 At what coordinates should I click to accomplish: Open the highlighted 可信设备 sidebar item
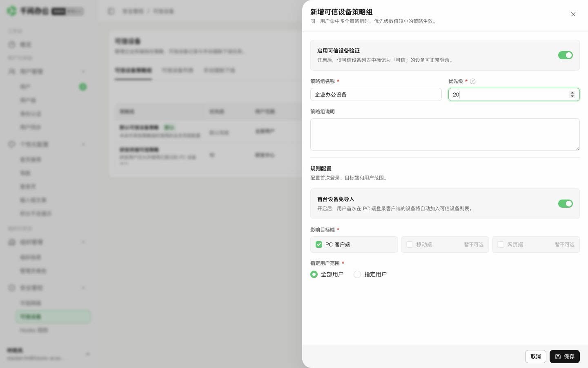tap(53, 316)
